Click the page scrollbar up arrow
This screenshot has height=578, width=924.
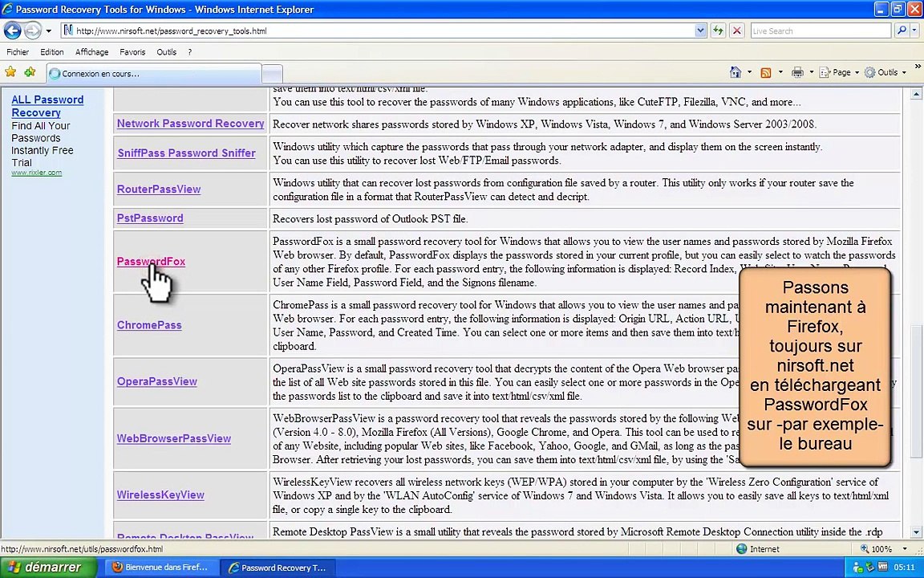click(x=916, y=94)
